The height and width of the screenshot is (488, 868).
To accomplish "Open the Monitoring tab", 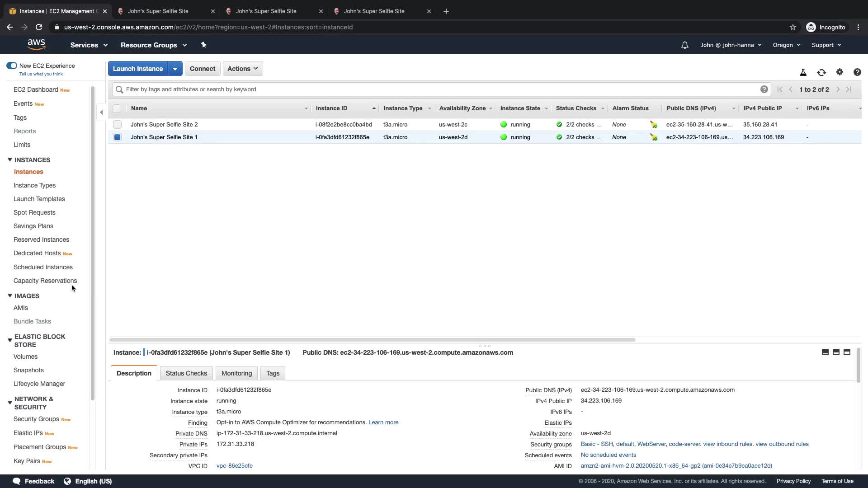I will point(236,373).
